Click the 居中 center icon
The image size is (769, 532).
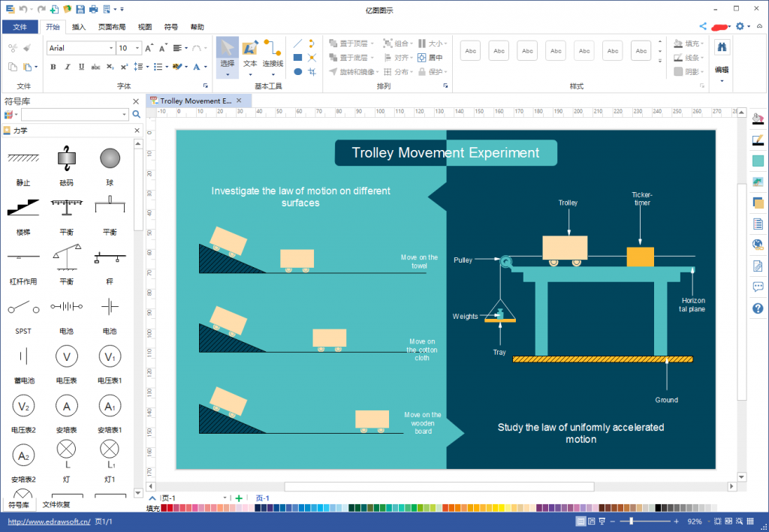click(x=422, y=58)
